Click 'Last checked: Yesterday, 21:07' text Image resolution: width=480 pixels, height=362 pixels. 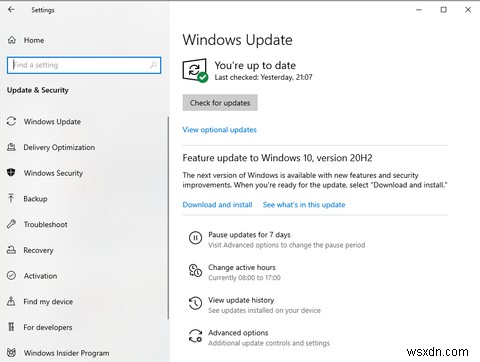(263, 77)
